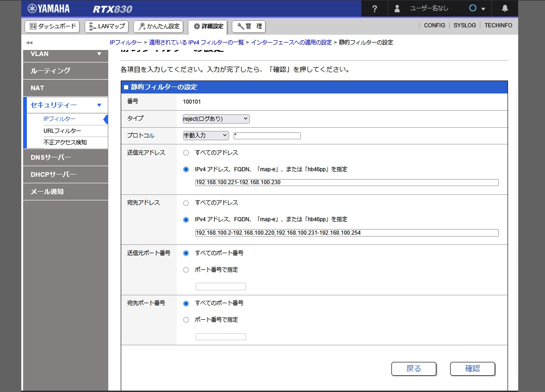Viewport: 545px width, 392px height.
Task: Open the 管理 tab
Action: click(x=249, y=26)
